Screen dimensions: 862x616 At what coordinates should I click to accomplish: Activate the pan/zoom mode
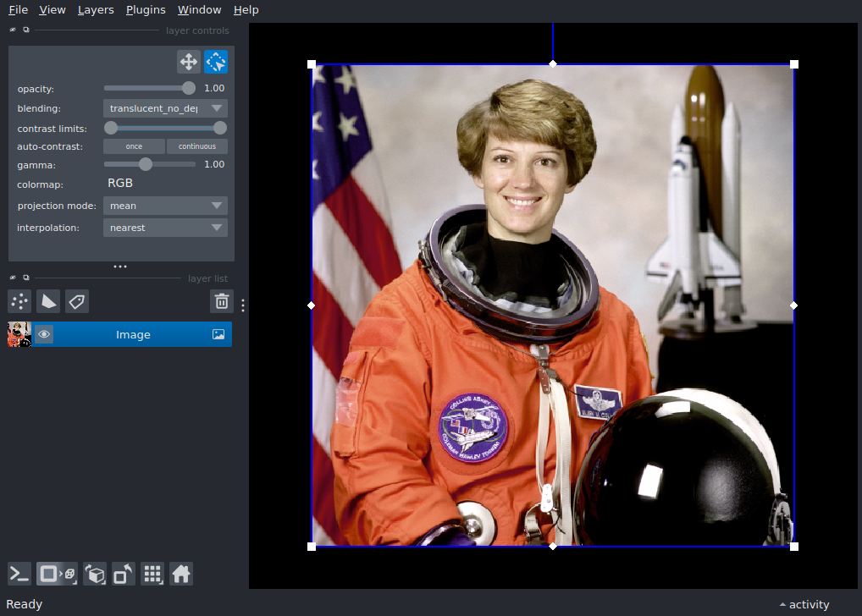point(189,62)
